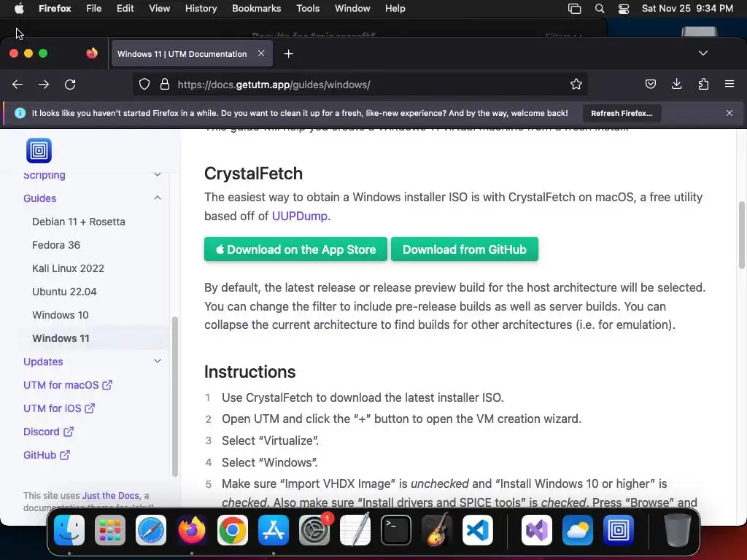The width and height of the screenshot is (747, 560).
Task: Open the Help menu
Action: (395, 9)
